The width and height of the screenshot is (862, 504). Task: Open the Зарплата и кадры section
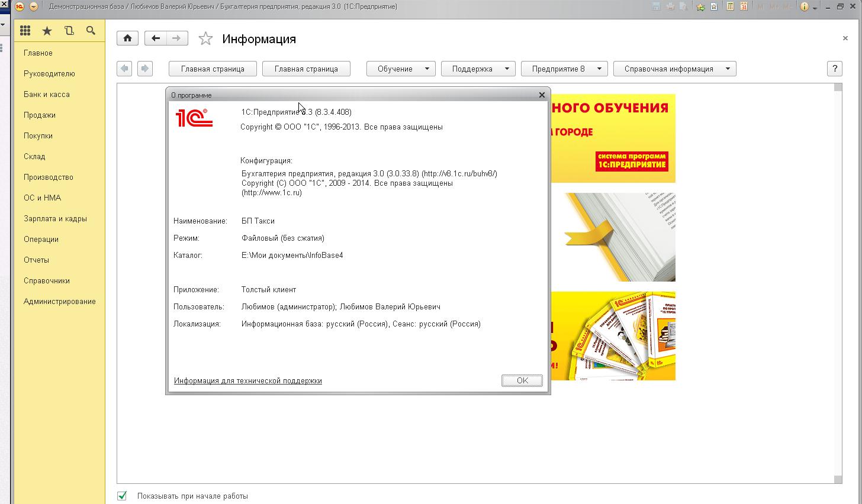[55, 218]
